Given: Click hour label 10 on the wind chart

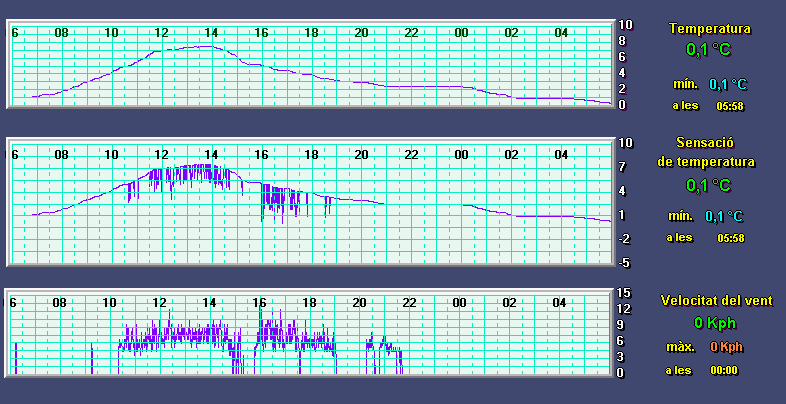Looking at the screenshot, I should [109, 303].
